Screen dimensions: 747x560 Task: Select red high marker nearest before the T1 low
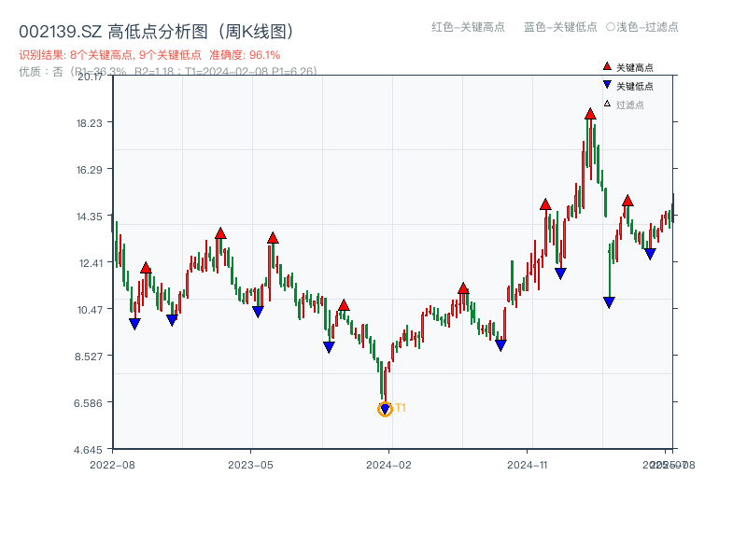pos(344,305)
